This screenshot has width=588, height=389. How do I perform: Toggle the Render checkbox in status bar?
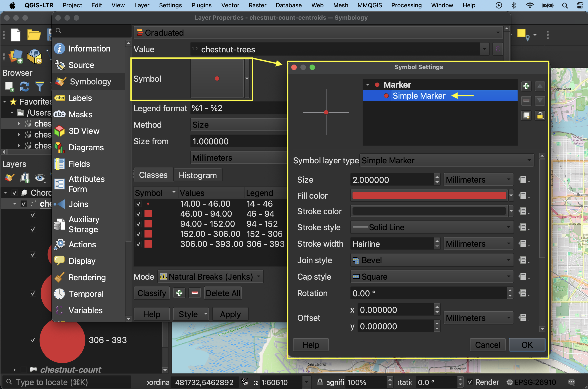coord(470,382)
